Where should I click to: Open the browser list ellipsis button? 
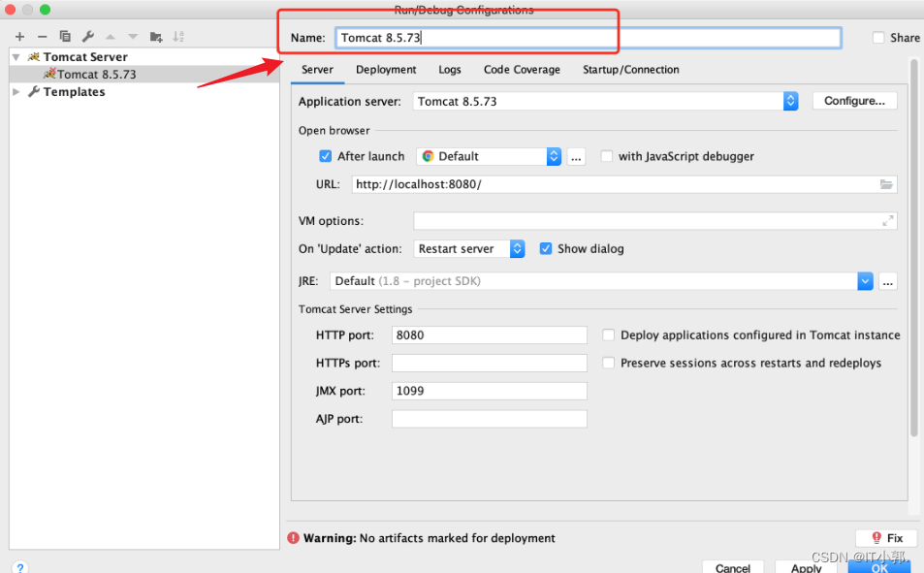576,157
